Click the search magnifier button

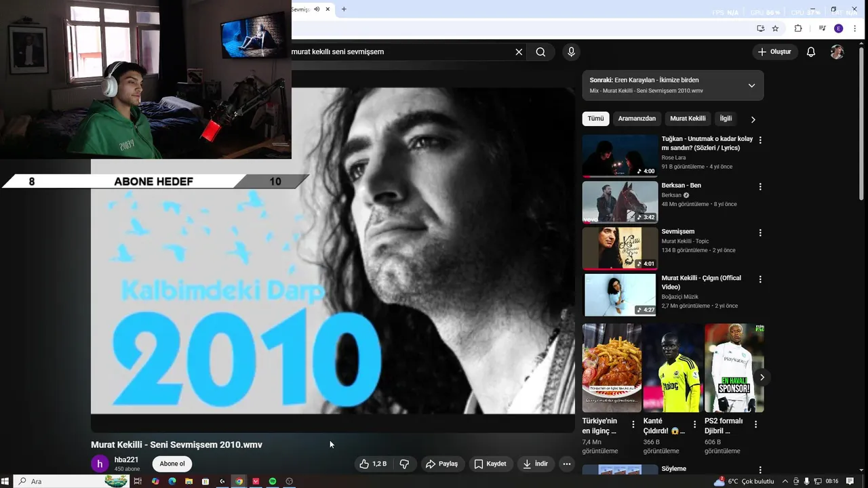tap(540, 52)
